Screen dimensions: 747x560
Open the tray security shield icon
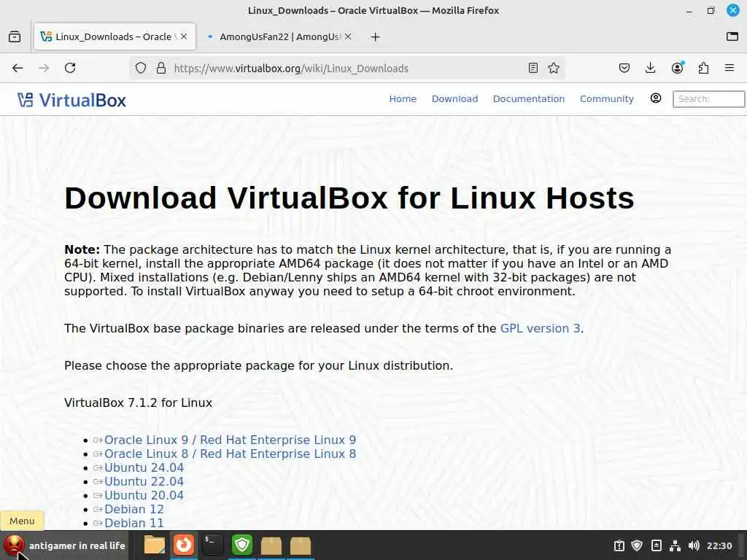point(637,545)
